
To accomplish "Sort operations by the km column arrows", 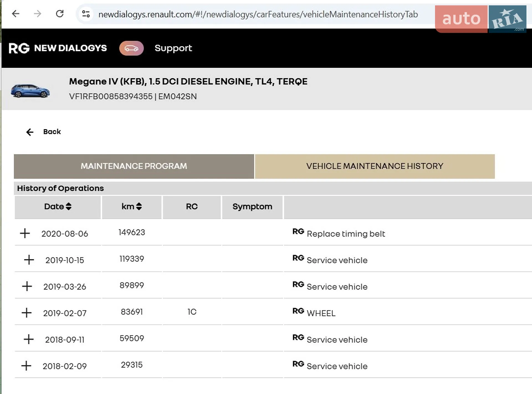I will (139, 206).
